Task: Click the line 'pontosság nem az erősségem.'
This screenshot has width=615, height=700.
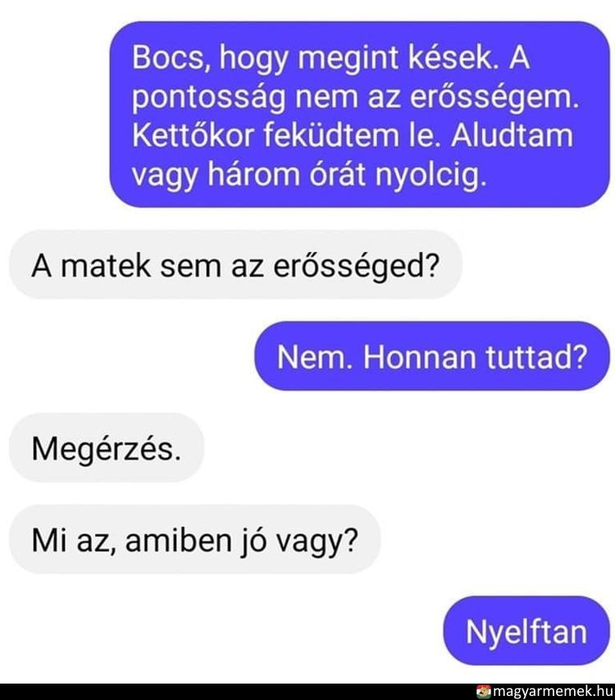Action: pos(355,97)
